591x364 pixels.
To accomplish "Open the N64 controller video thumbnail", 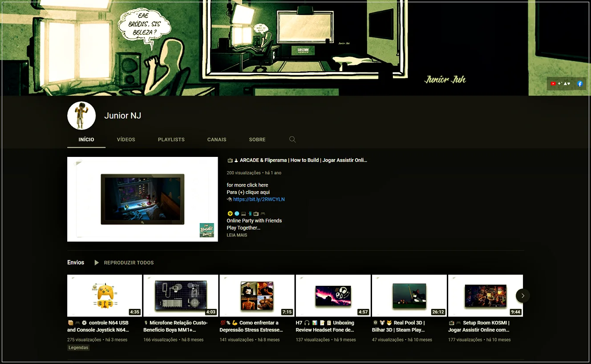I will 105,296.
